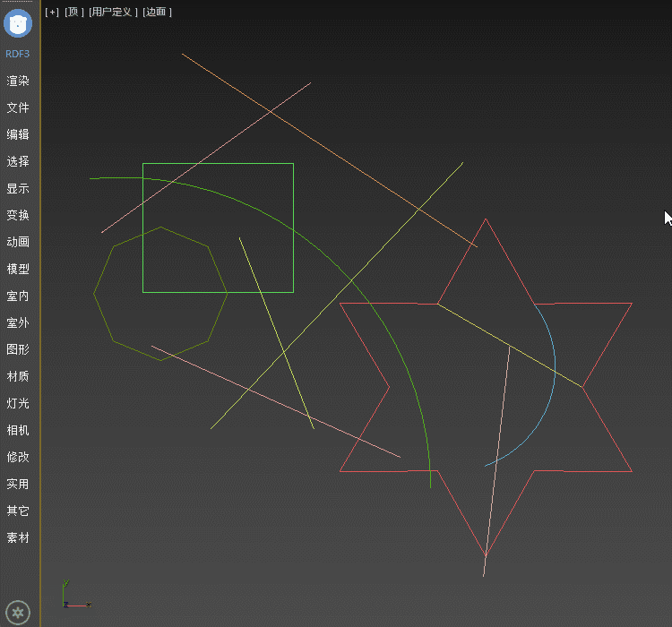
Task: Select the 编辑 sidebar item
Action: [18, 134]
